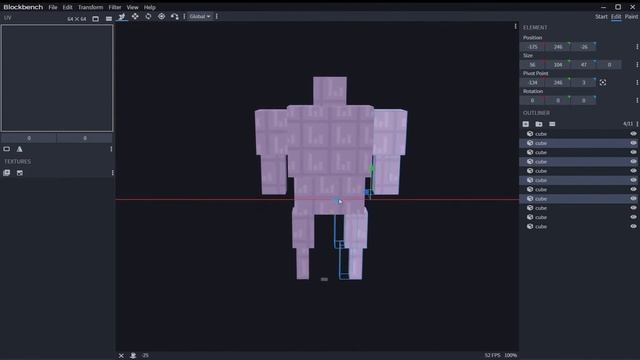
Task: Toggle visibility of the fifth cube in Outliner
Action: pyautogui.click(x=633, y=171)
